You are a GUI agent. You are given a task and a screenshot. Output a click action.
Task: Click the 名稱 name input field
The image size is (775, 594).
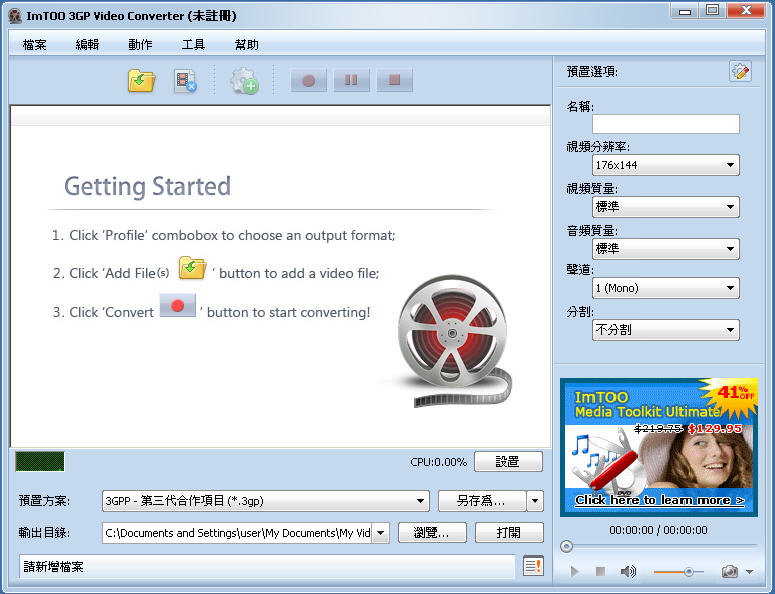[665, 124]
